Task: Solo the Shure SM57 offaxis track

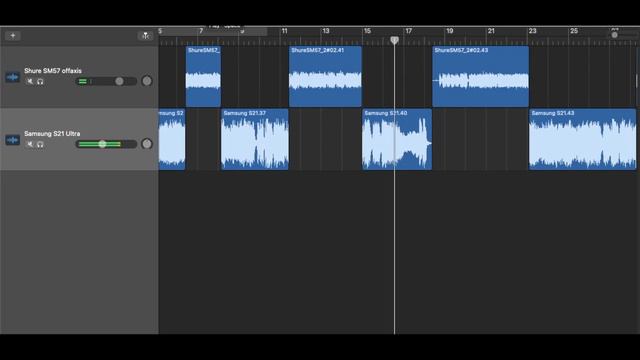Action: (40, 81)
